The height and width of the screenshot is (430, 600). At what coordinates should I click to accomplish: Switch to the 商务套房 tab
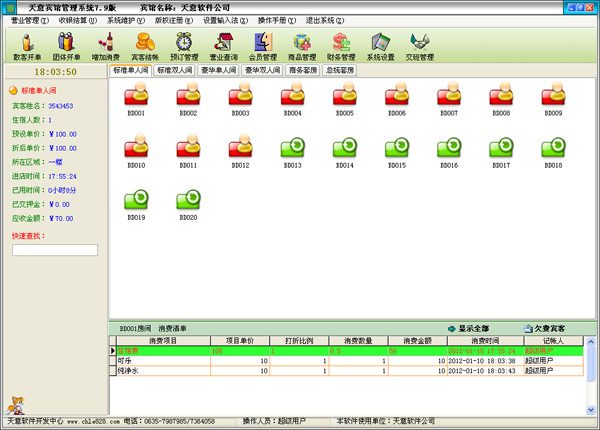point(307,71)
